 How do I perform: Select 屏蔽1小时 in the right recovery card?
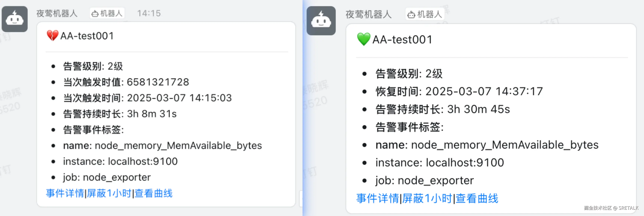[427, 199]
